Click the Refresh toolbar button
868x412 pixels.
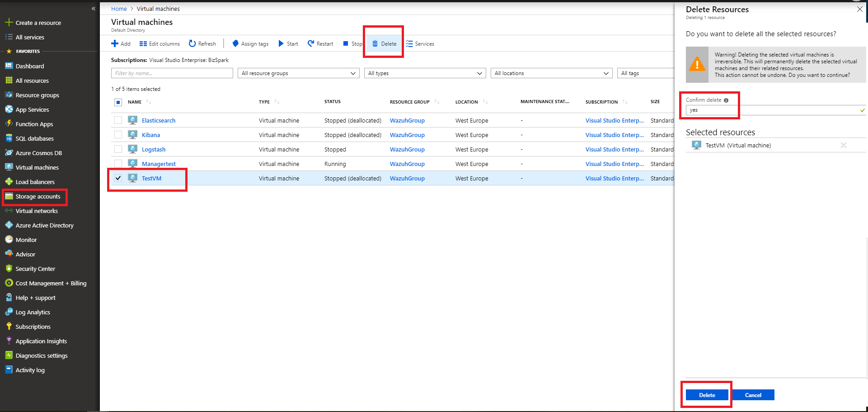point(202,44)
